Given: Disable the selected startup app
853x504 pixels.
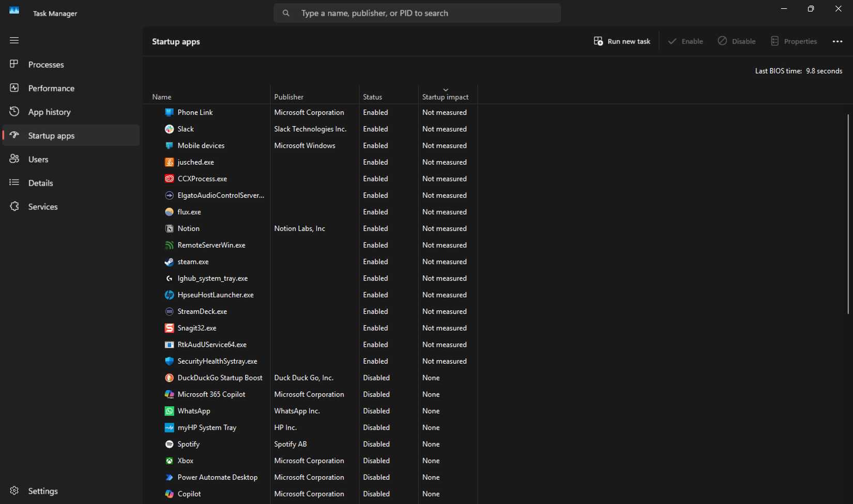Looking at the screenshot, I should pyautogui.click(x=737, y=41).
